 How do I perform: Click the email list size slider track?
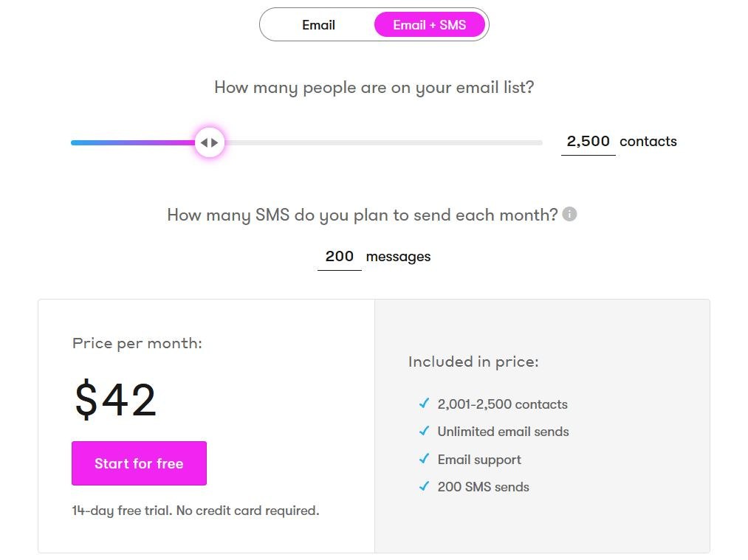[x=369, y=142]
